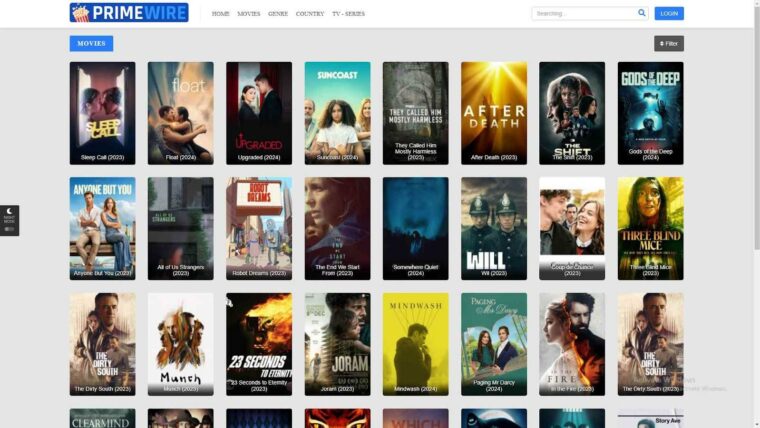Viewport: 760px width, 428px height.
Task: Open Joram (2023) poster
Action: [x=337, y=344]
